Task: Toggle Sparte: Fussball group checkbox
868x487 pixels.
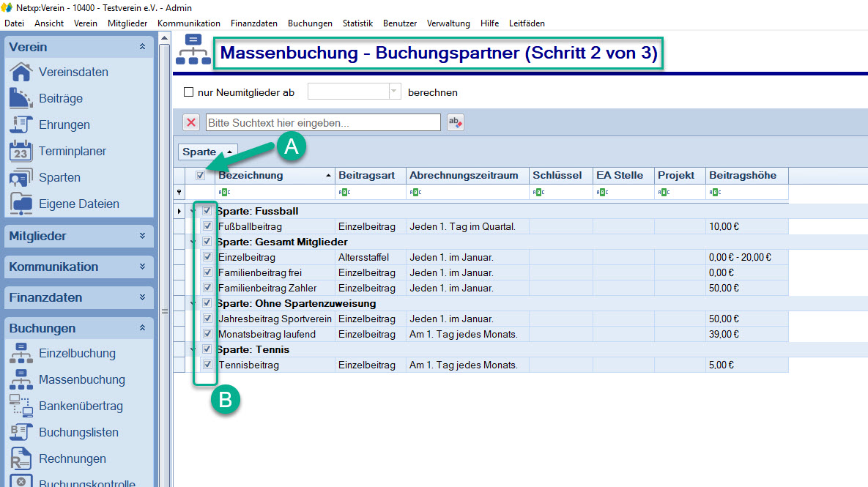Action: point(207,211)
